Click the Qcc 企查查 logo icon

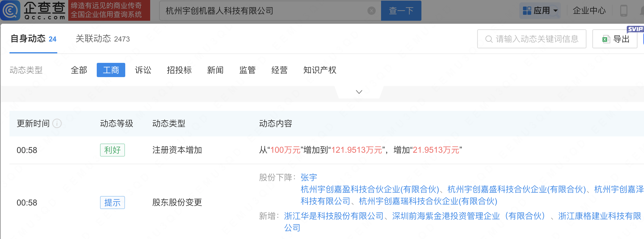pos(11,11)
